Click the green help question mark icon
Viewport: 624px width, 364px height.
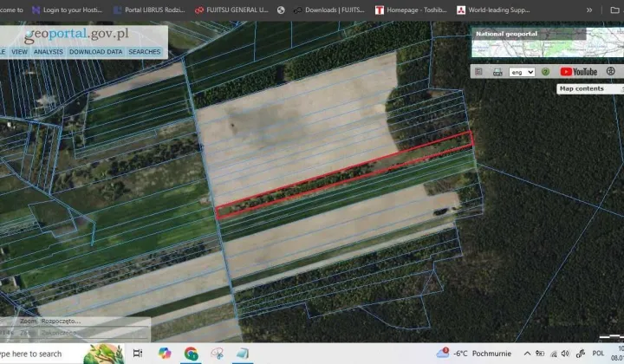tap(546, 72)
